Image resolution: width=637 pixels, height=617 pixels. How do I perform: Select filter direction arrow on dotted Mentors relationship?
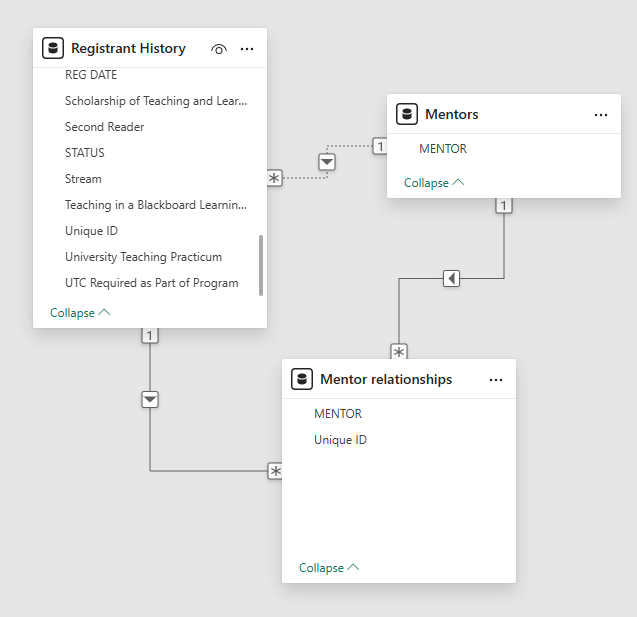click(x=327, y=162)
